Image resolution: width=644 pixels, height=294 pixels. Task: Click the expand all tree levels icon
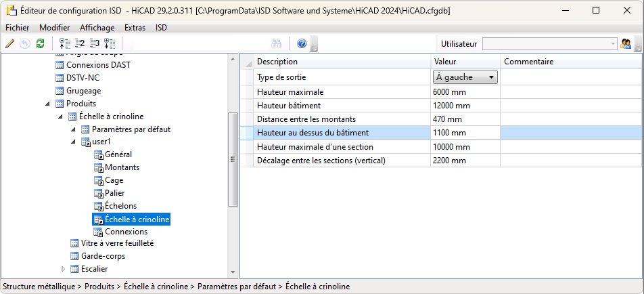pos(110,43)
